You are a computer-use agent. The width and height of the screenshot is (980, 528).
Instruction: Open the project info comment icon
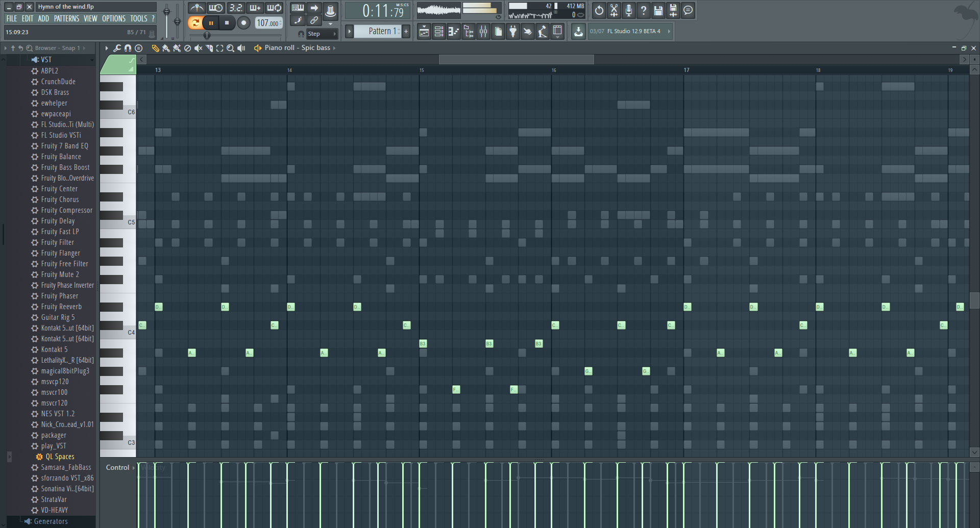(688, 10)
